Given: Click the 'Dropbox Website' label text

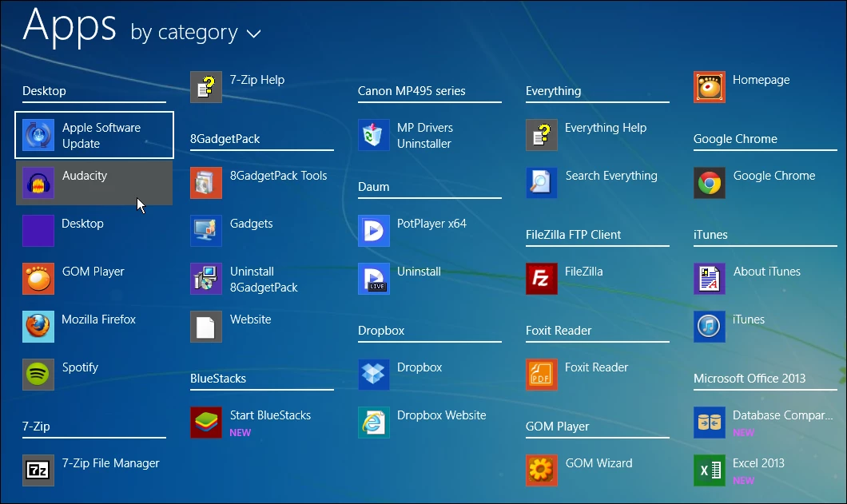Looking at the screenshot, I should click(442, 415).
